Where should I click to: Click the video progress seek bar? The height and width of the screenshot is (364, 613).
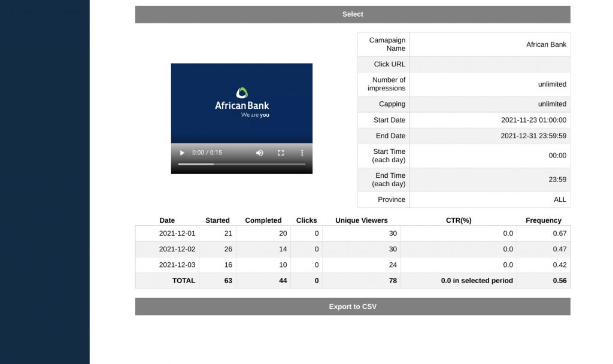point(241,164)
